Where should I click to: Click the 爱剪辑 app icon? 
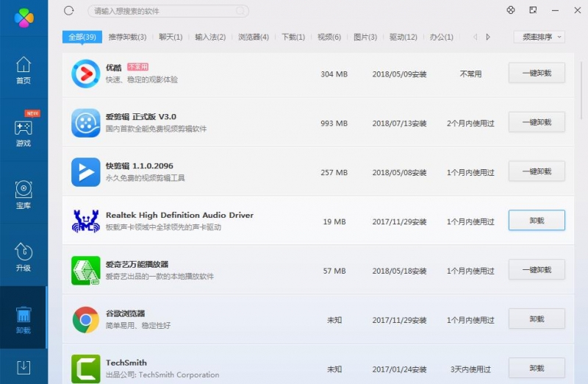click(x=86, y=123)
